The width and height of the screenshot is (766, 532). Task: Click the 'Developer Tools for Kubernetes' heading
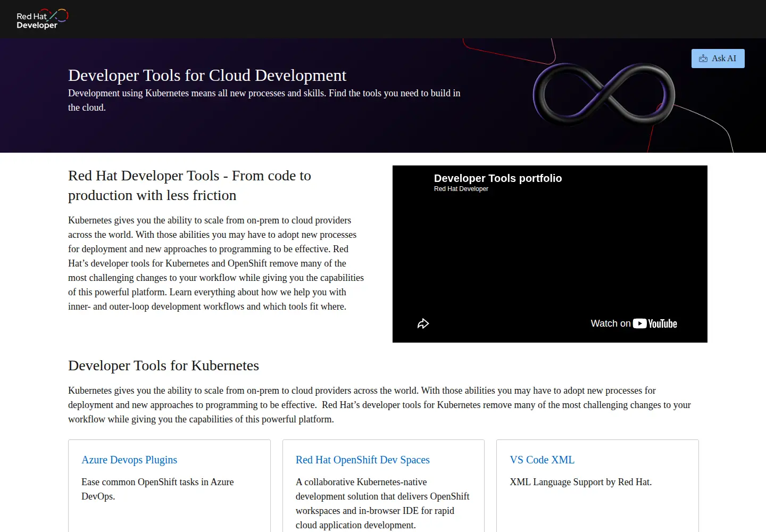coord(163,365)
